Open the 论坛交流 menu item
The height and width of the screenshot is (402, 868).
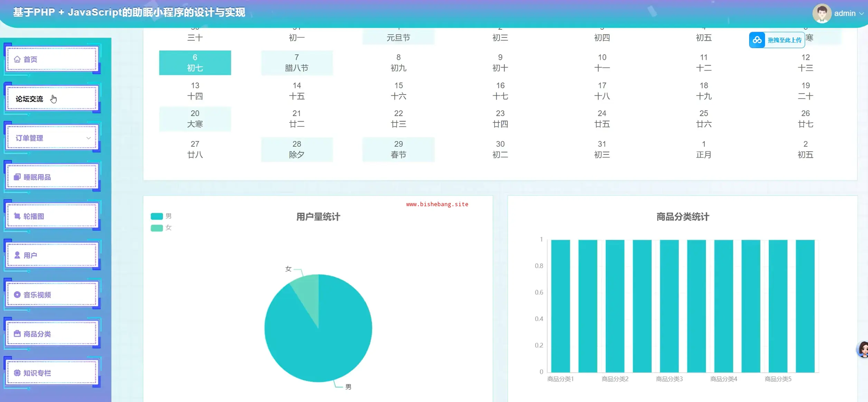[29, 99]
